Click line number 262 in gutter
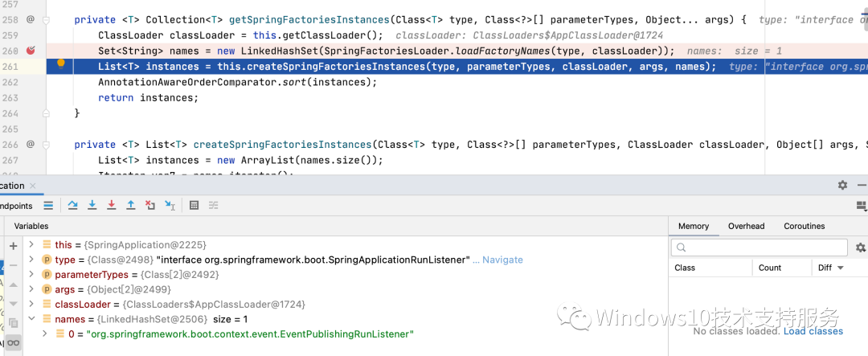The height and width of the screenshot is (356, 868). tap(10, 82)
